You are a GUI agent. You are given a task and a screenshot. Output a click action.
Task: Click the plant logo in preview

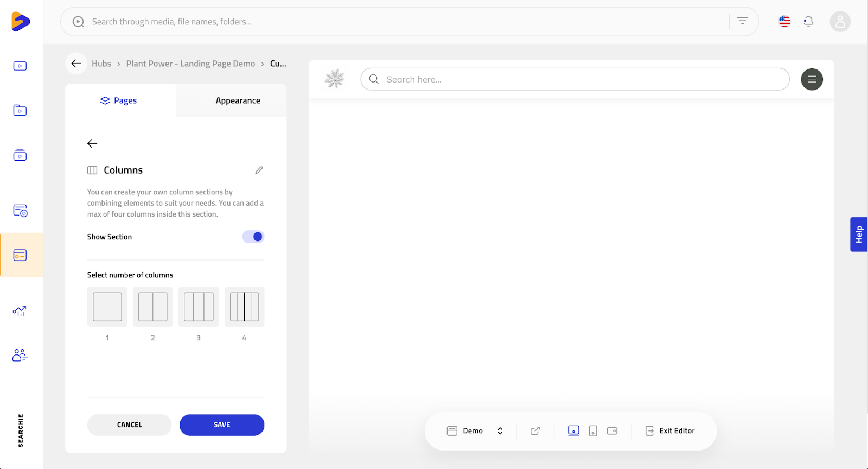point(334,79)
